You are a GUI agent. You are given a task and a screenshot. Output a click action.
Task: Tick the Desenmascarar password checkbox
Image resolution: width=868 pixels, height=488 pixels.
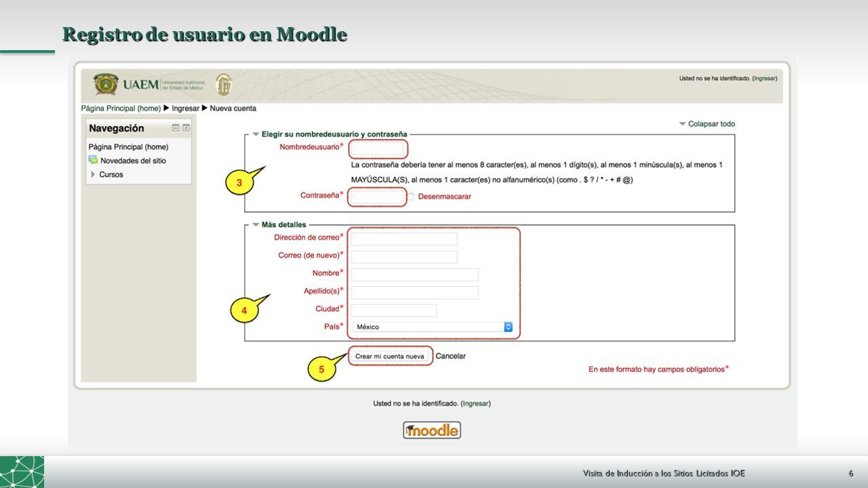point(411,197)
